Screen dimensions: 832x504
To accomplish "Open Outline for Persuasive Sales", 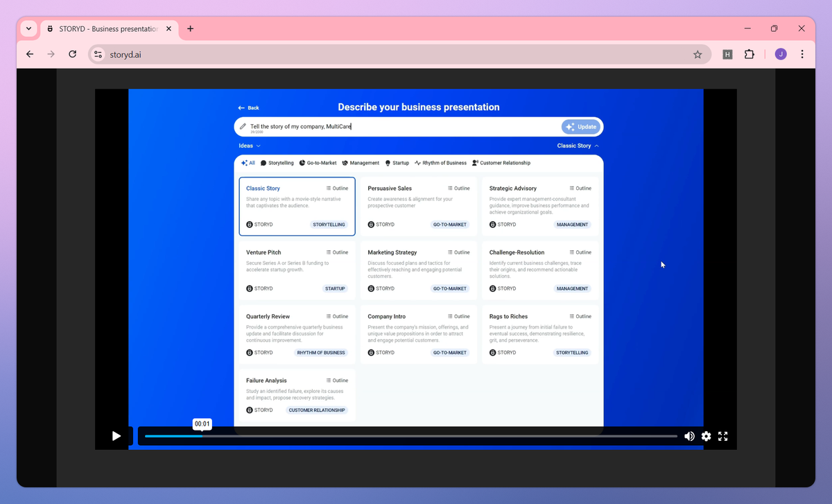I will tap(459, 189).
